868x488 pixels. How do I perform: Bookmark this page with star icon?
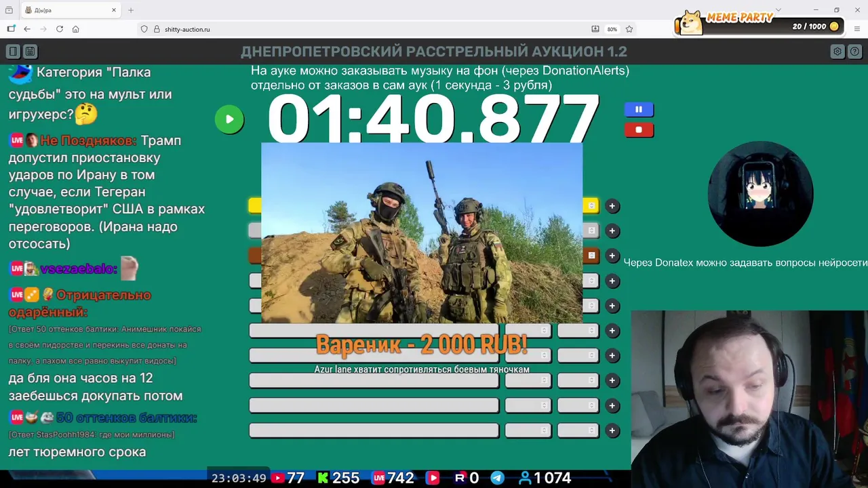click(x=629, y=29)
